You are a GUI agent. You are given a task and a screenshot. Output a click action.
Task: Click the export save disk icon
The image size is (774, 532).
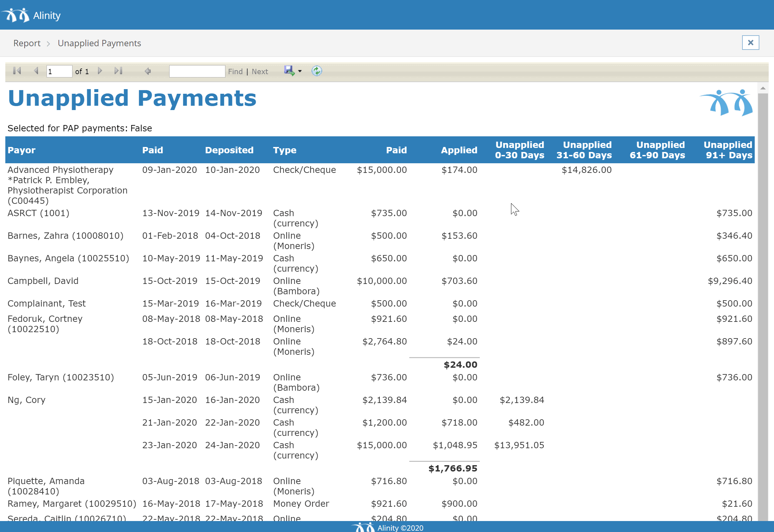pos(289,71)
